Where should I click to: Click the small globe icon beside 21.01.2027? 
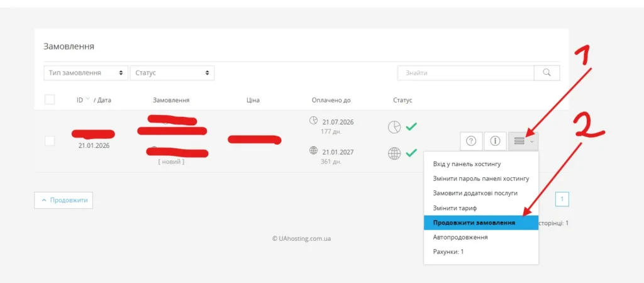click(x=314, y=151)
